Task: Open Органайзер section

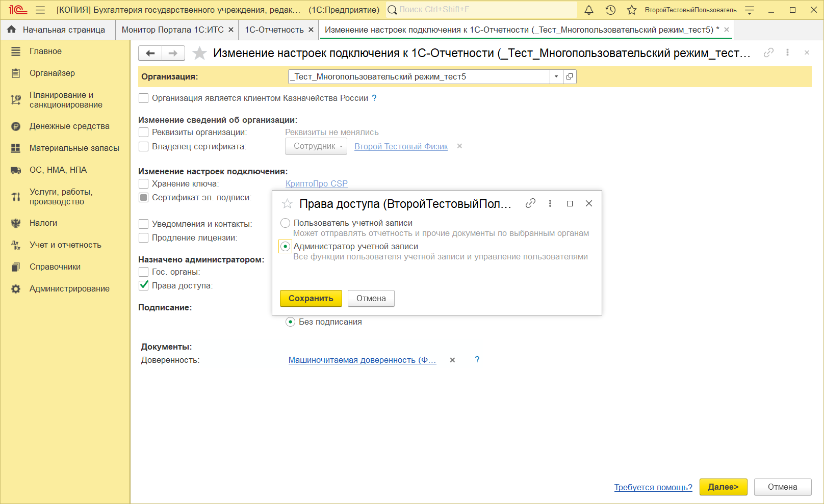Action: [52, 73]
